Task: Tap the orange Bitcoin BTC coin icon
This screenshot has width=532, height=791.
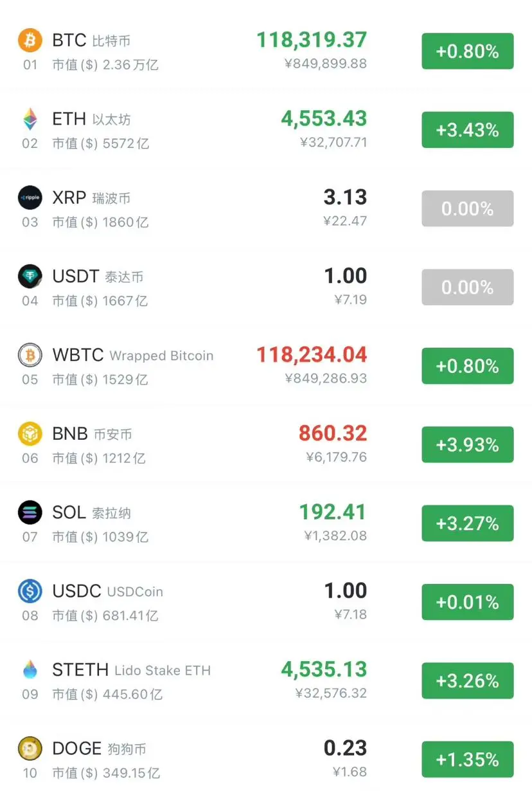Action: [x=30, y=40]
